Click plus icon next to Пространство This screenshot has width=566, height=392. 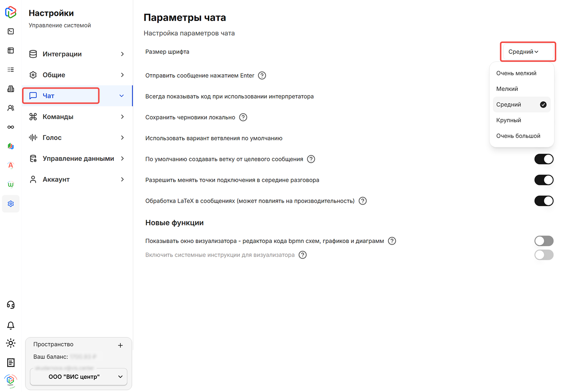(x=120, y=345)
